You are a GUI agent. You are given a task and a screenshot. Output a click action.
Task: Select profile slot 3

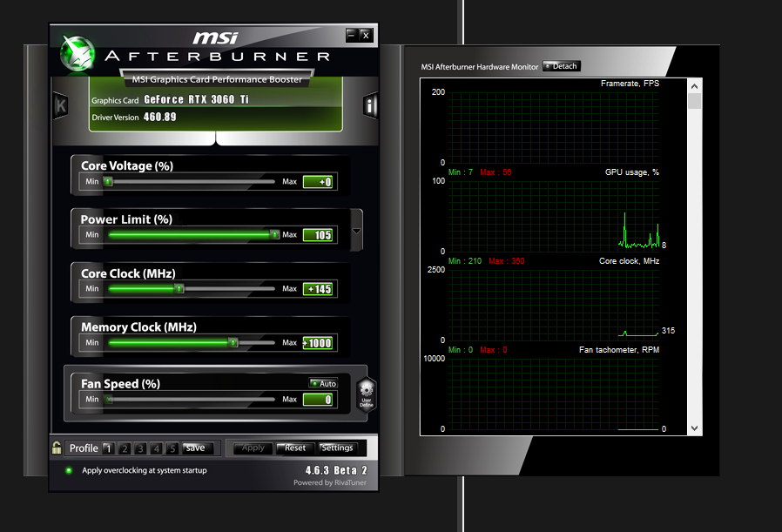point(140,448)
